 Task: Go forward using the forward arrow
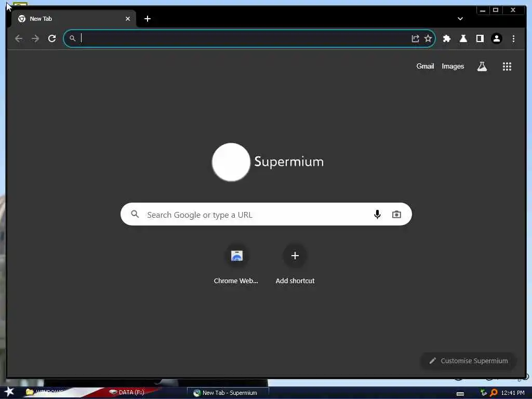pos(35,38)
